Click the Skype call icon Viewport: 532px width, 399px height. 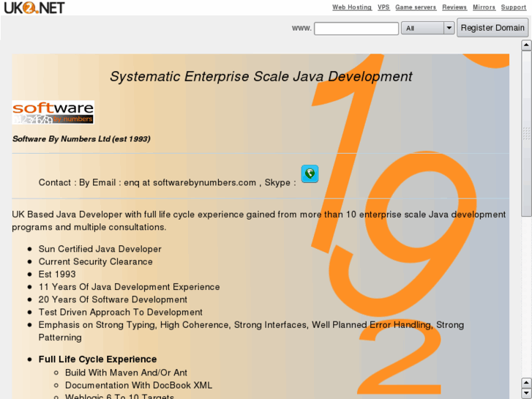tap(310, 174)
